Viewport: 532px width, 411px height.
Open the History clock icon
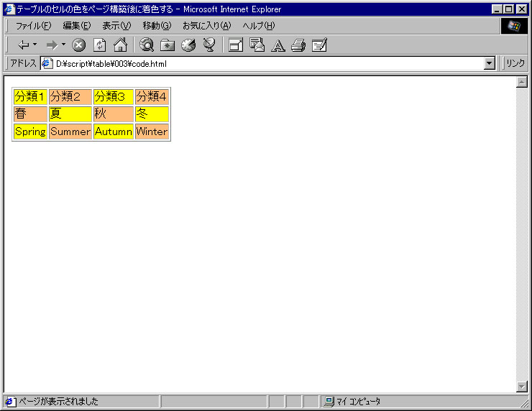[188, 45]
